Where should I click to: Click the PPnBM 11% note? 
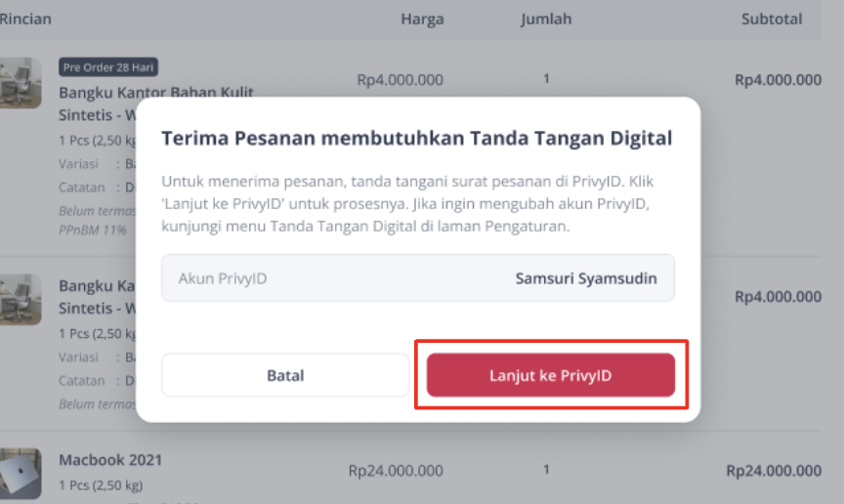point(93,230)
